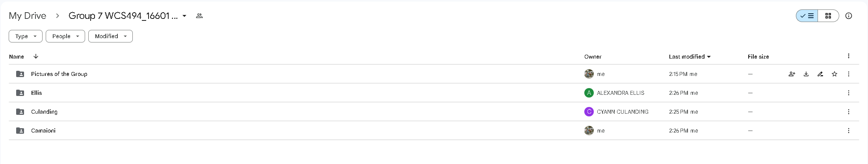Reverse sort direction arrow beside Name
The image size is (868, 164).
point(36,56)
